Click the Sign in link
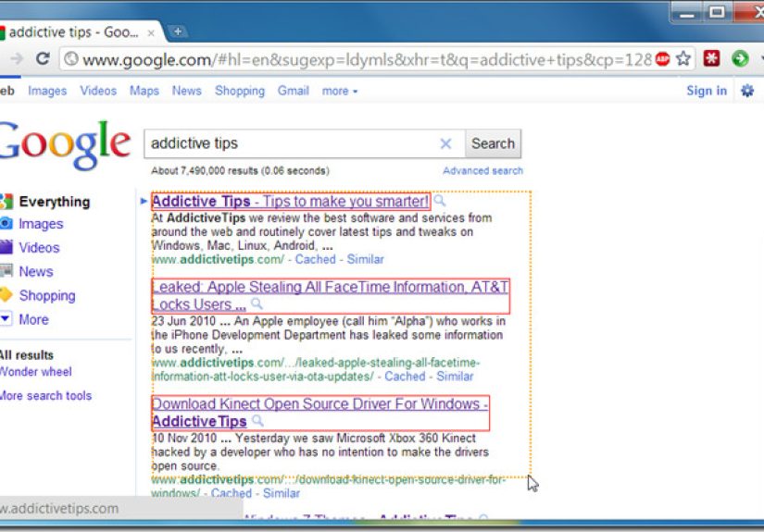764x532 pixels. (707, 91)
